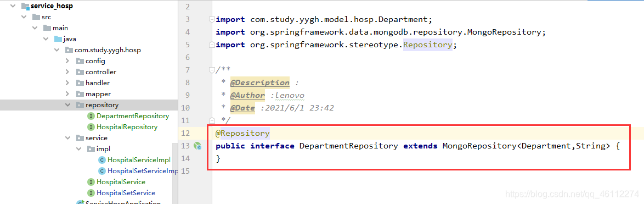The width and height of the screenshot is (644, 204).
Task: Open HospitalSetServiceImpl in the project tree
Action: coord(143,170)
